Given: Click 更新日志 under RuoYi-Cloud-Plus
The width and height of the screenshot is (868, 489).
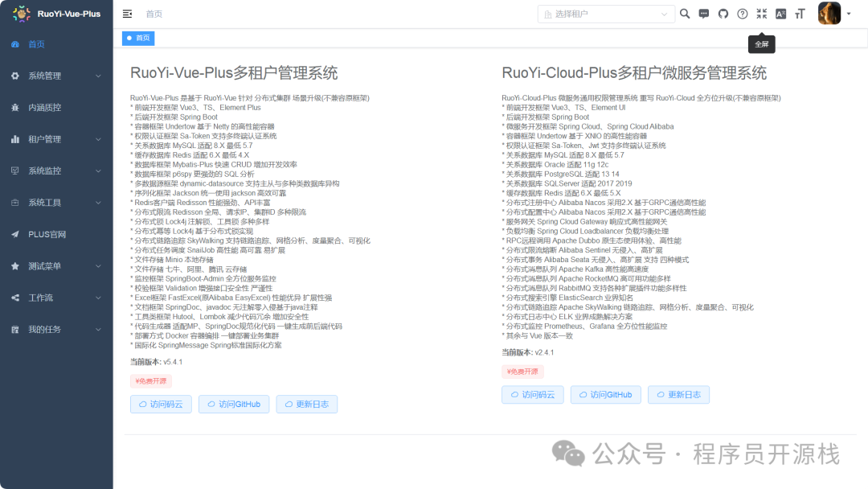Looking at the screenshot, I should [678, 395].
